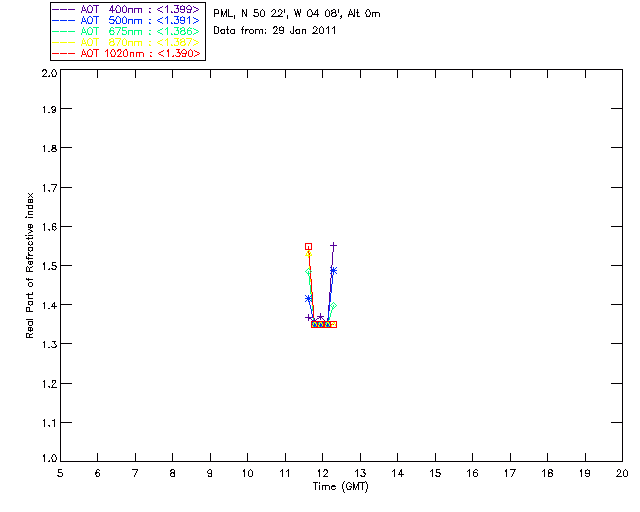Viewport: 640px width, 512px height.
Task: Click the 'Time (GMT)' x-axis label
Action: pyautogui.click(x=341, y=487)
